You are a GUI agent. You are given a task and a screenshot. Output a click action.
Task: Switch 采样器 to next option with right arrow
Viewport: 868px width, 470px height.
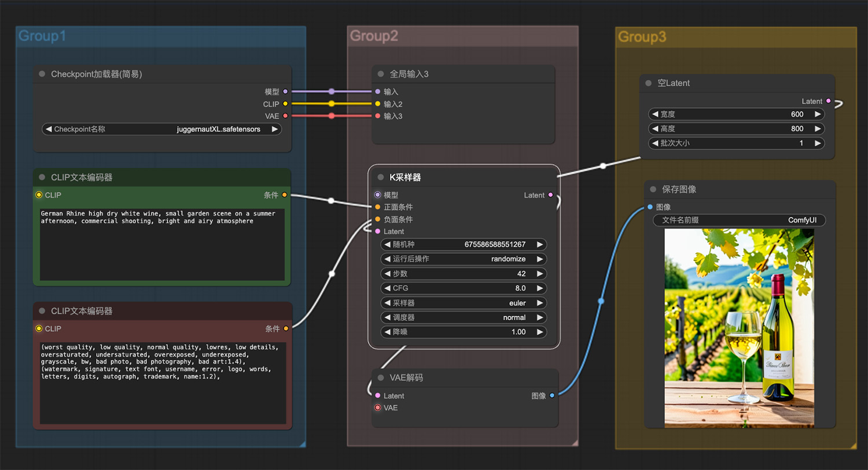[540, 303]
